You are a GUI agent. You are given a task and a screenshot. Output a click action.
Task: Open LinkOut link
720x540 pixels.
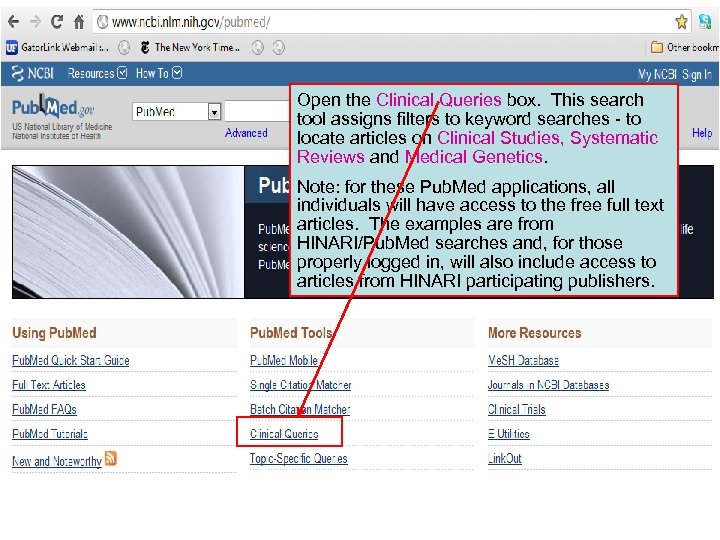(505, 458)
